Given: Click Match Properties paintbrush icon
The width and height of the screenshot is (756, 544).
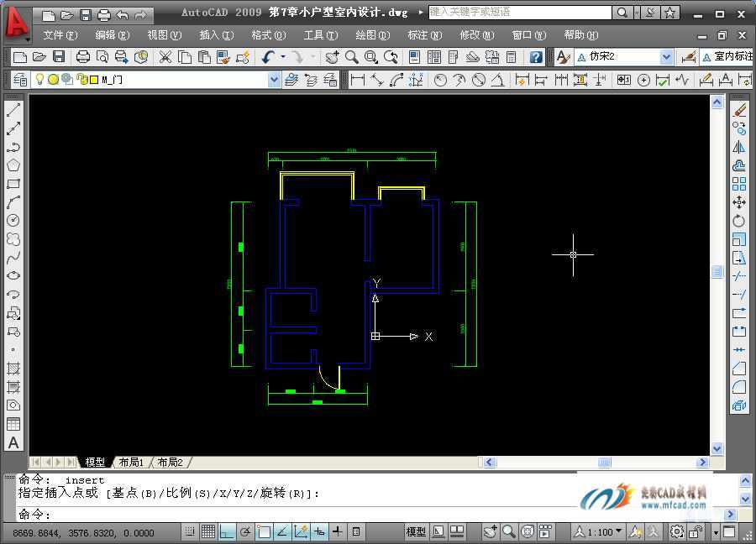Looking at the screenshot, I should [223, 57].
